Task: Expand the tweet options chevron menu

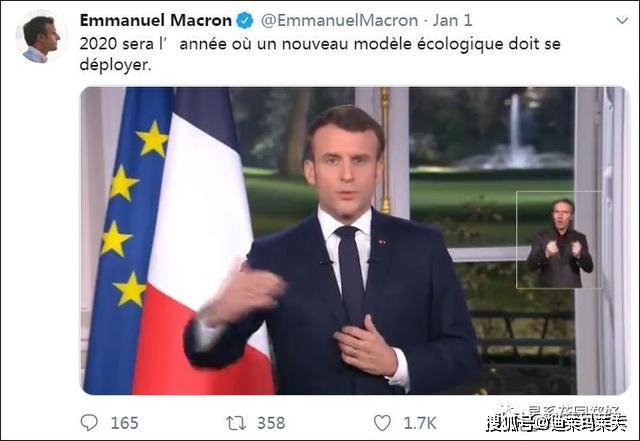Action: click(x=622, y=20)
